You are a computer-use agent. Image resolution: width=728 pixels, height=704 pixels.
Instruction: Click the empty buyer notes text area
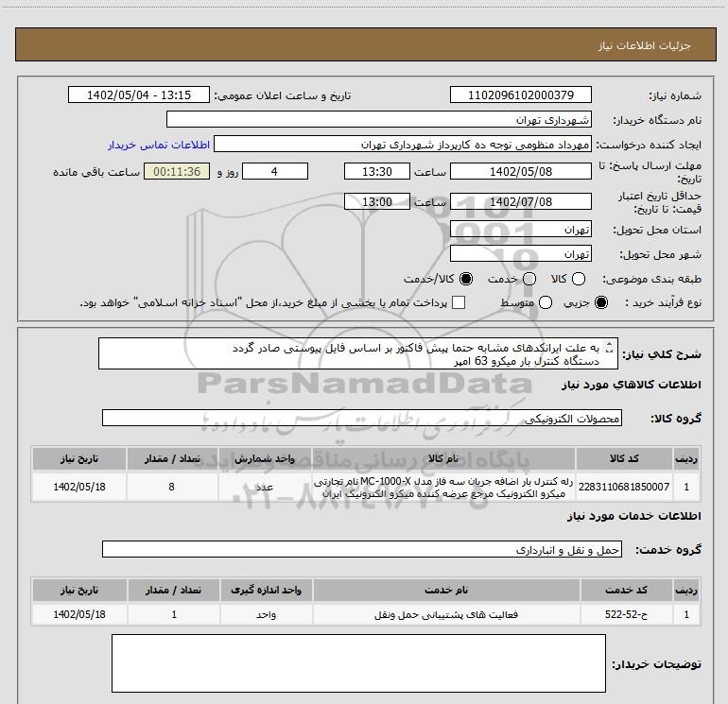[x=358, y=663]
